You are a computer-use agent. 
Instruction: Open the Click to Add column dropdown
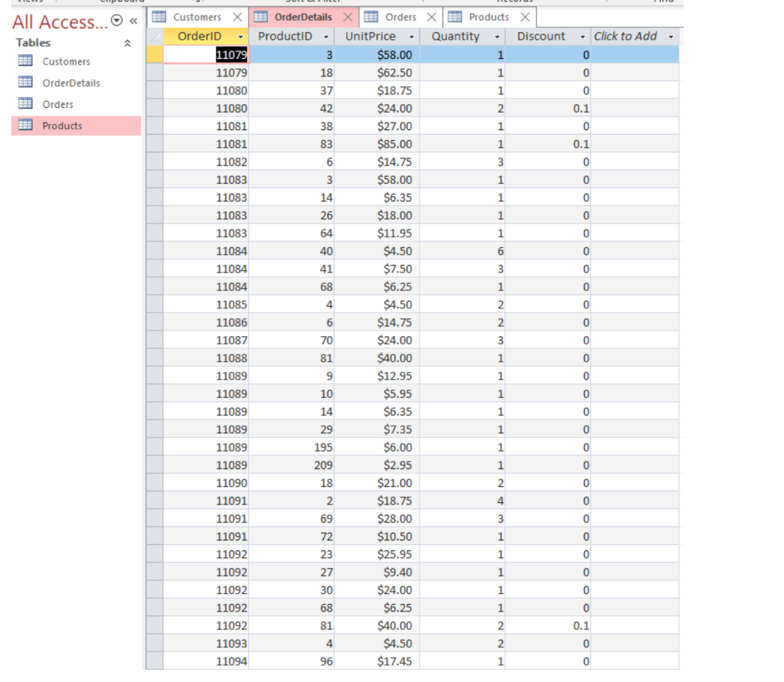[x=671, y=37]
